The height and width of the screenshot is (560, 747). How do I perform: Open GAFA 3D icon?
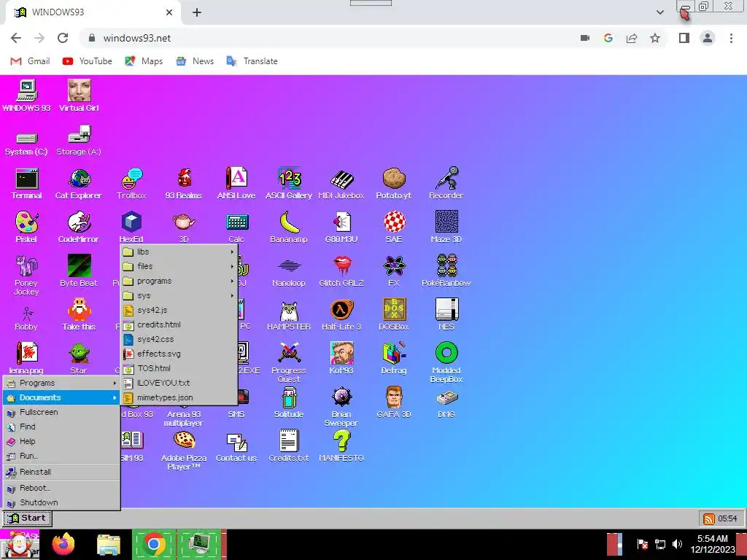coord(393,402)
